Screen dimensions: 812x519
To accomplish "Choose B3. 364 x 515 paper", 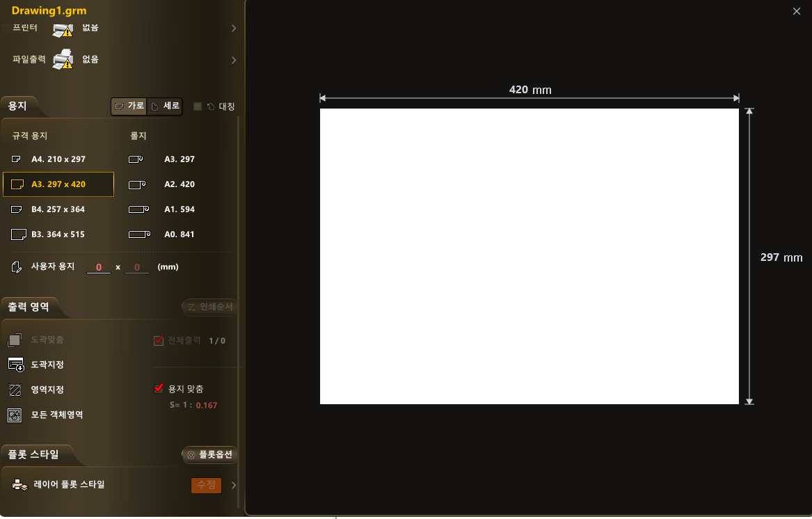I will click(58, 234).
